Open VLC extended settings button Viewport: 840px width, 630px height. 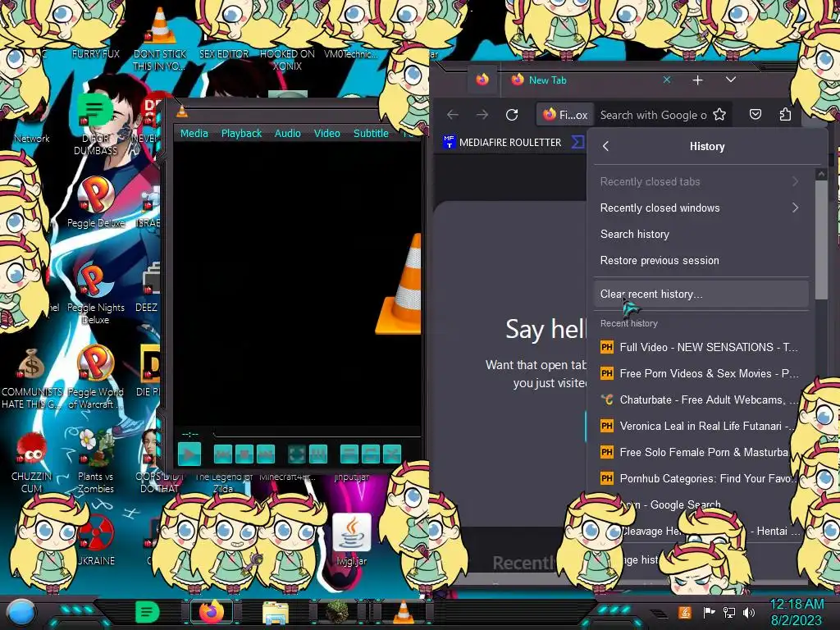pyautogui.click(x=317, y=454)
